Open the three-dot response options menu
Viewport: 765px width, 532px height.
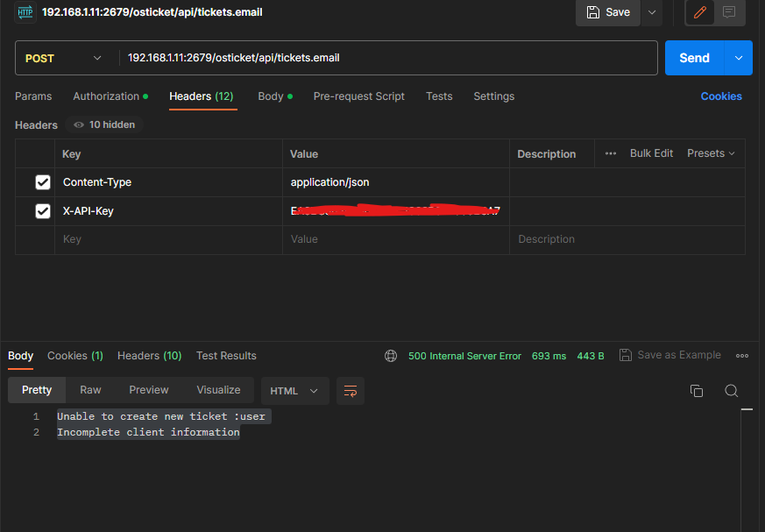tap(742, 356)
